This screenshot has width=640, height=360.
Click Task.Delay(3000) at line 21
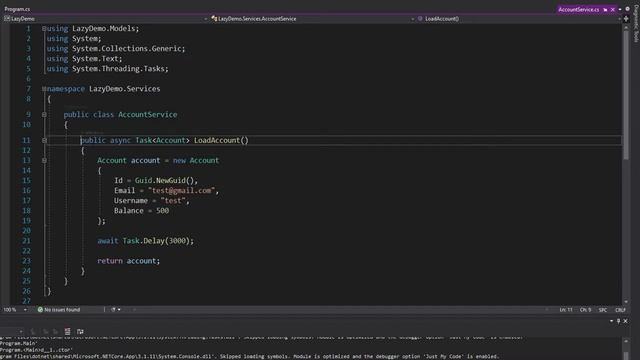(158, 241)
